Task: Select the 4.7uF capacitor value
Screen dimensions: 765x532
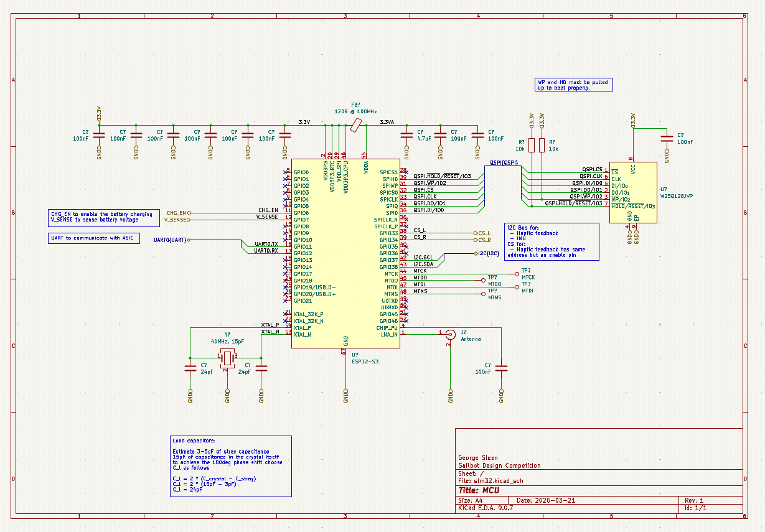Action: pos(425,138)
